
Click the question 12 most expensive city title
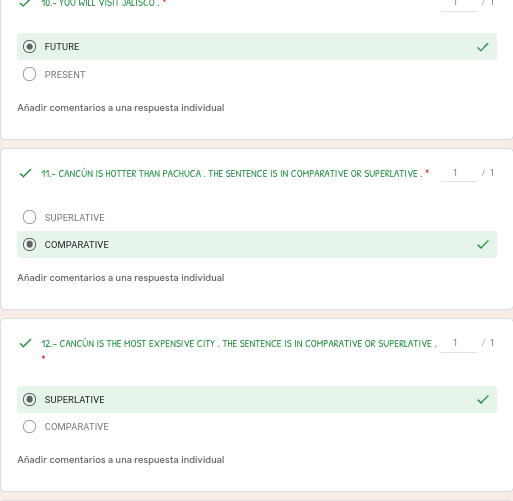tap(239, 344)
